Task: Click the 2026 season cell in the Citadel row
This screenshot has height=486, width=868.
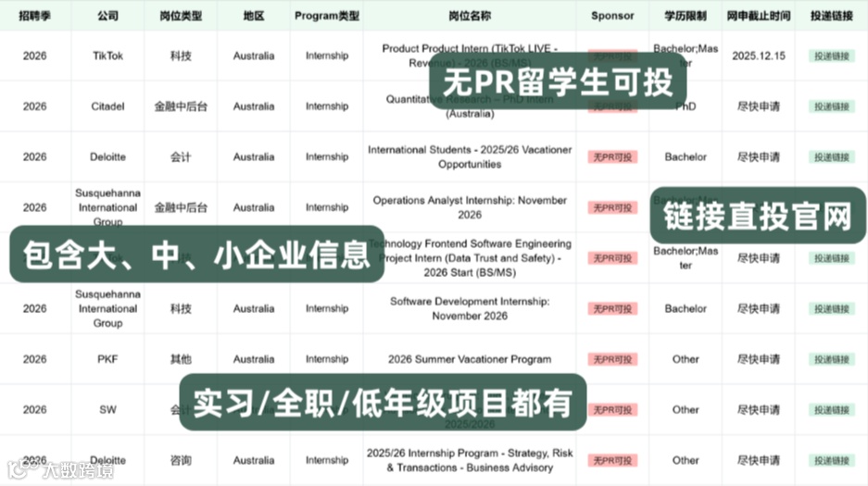Action: [x=35, y=106]
